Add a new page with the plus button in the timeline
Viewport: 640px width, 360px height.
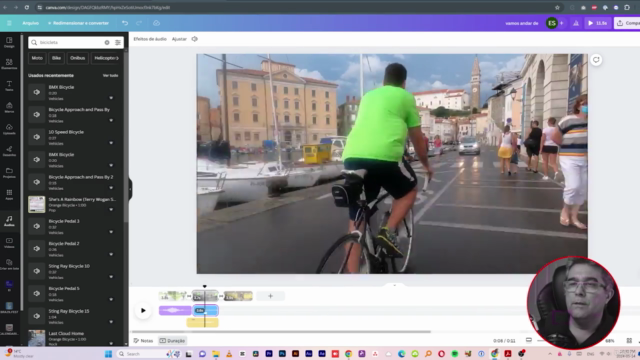click(x=270, y=296)
